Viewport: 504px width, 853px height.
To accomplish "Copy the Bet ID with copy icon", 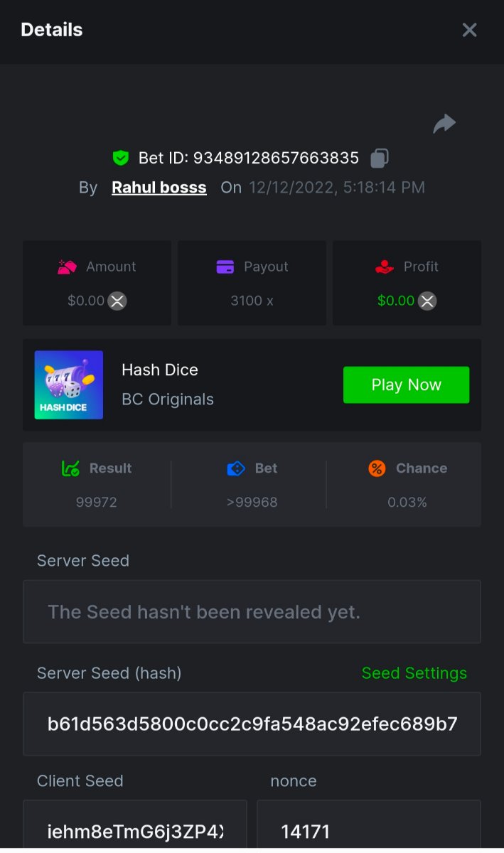I will [380, 158].
